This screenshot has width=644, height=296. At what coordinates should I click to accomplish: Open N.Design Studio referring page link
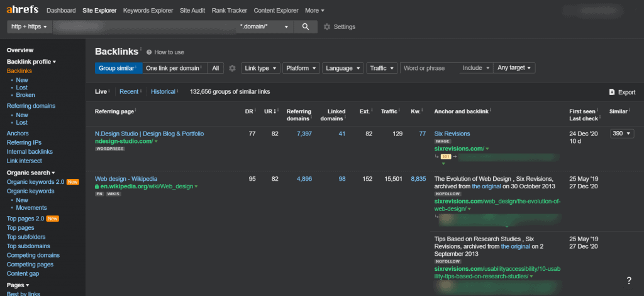pyautogui.click(x=149, y=134)
